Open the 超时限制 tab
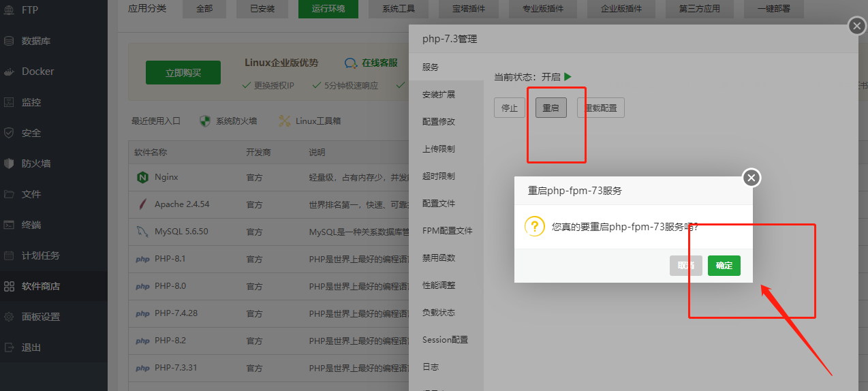The width and height of the screenshot is (868, 391). coord(446,176)
